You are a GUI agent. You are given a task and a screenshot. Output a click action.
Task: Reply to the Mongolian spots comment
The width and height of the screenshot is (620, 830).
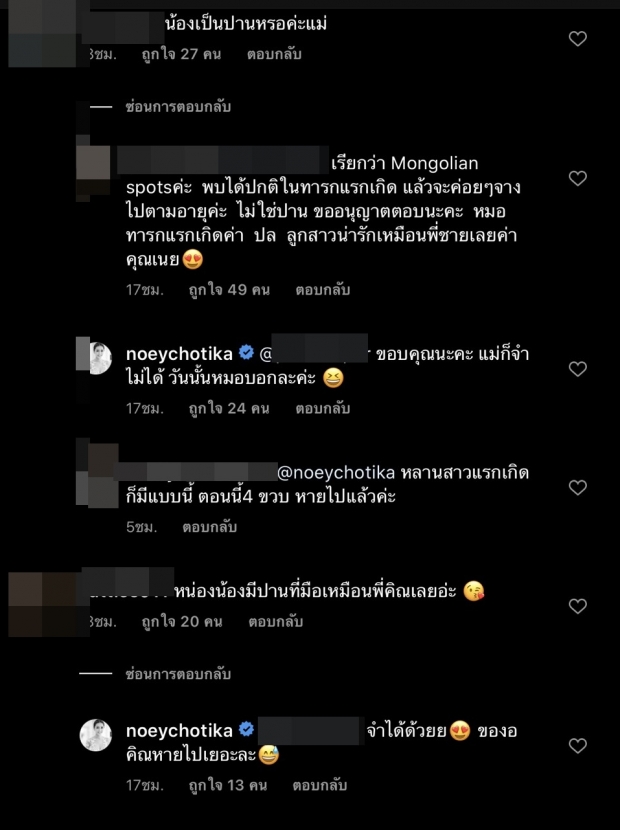(x=323, y=290)
